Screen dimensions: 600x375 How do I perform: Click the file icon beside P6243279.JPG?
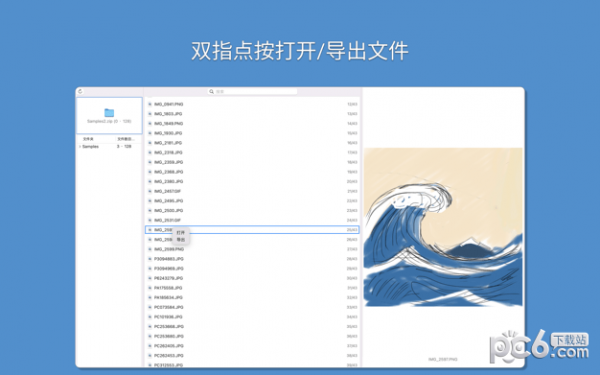point(150,278)
